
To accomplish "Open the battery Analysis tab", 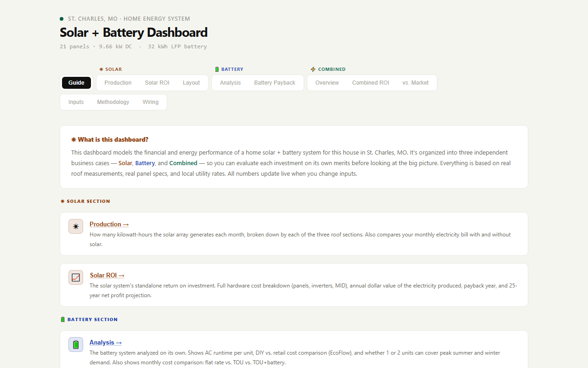I will (x=230, y=83).
